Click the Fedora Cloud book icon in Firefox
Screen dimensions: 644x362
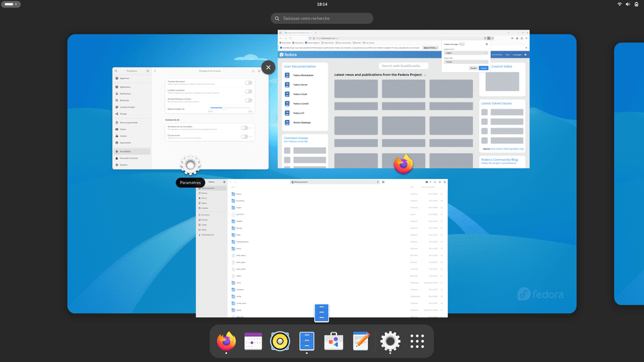point(287,94)
